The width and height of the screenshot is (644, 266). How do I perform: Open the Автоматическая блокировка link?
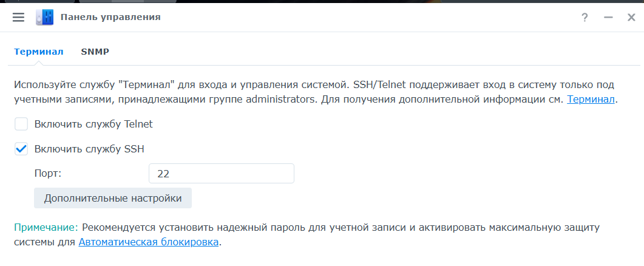[148, 242]
